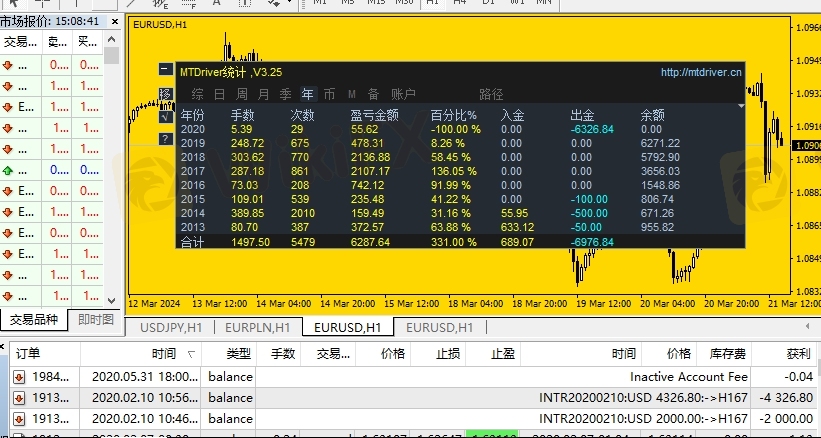The height and width of the screenshot is (438, 821).
Task: Close the 市场报价 Market Watch panel
Action: 115,21
